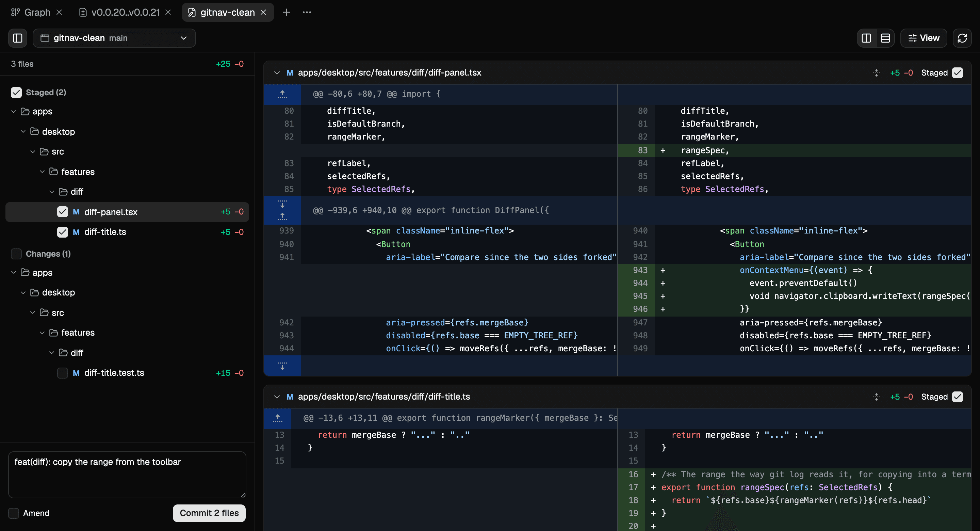This screenshot has height=531, width=980.
Task: Toggle the Staged (2) group checkbox
Action: (x=16, y=93)
